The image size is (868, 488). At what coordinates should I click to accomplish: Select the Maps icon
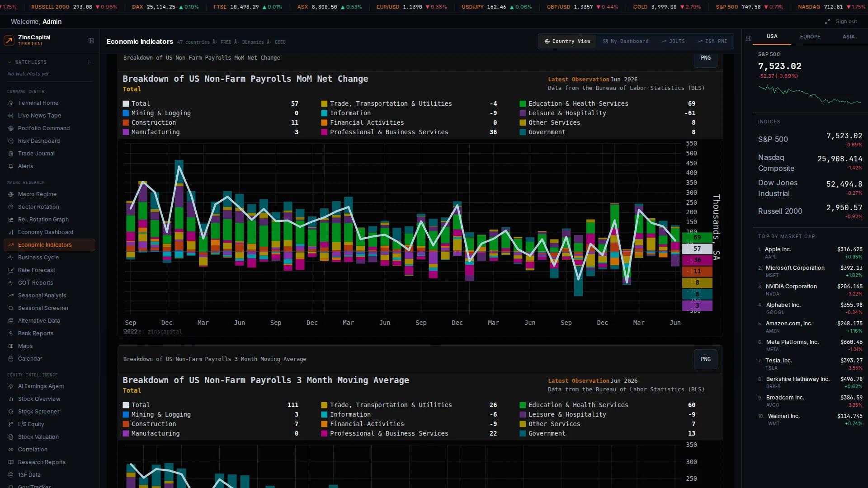pyautogui.click(x=11, y=346)
